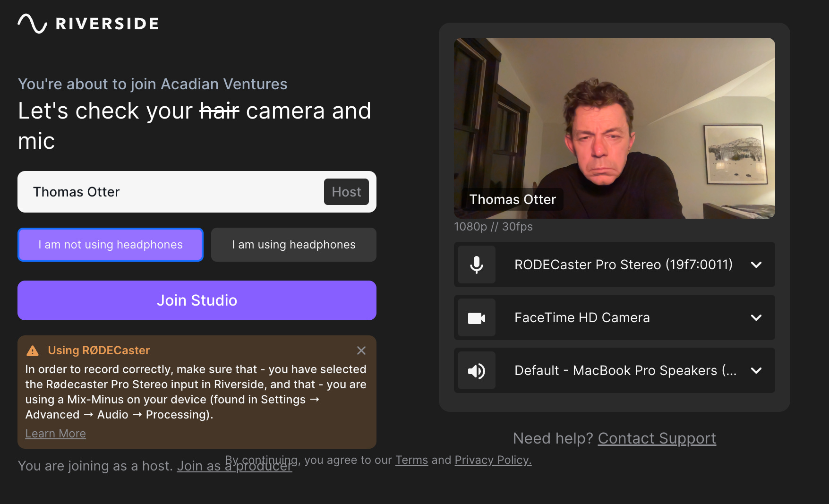Click Contact Support link

(657, 438)
